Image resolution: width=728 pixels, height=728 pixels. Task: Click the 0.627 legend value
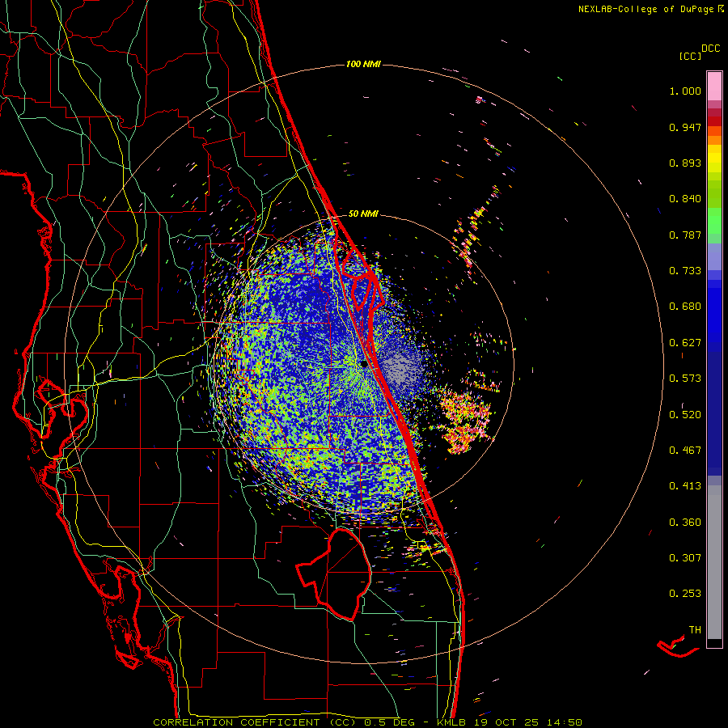(x=685, y=343)
